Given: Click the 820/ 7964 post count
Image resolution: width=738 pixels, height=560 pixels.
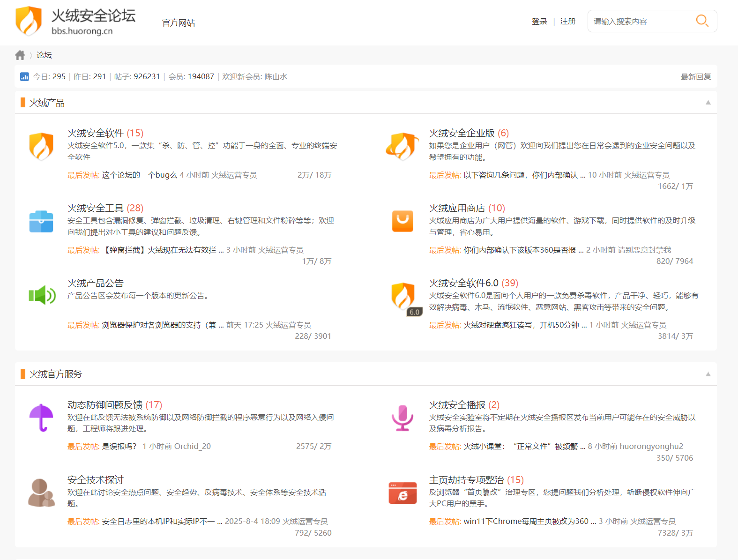Looking at the screenshot, I should pyautogui.click(x=675, y=261).
